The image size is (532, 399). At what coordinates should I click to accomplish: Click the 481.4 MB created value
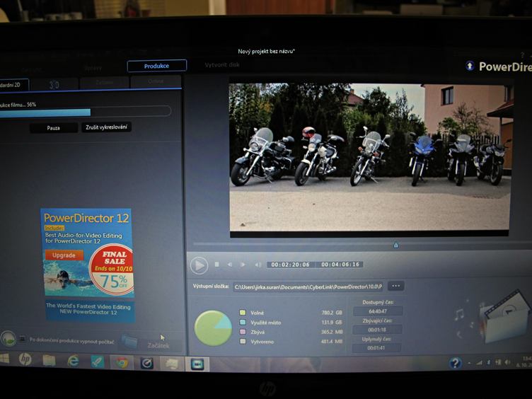[332, 341]
